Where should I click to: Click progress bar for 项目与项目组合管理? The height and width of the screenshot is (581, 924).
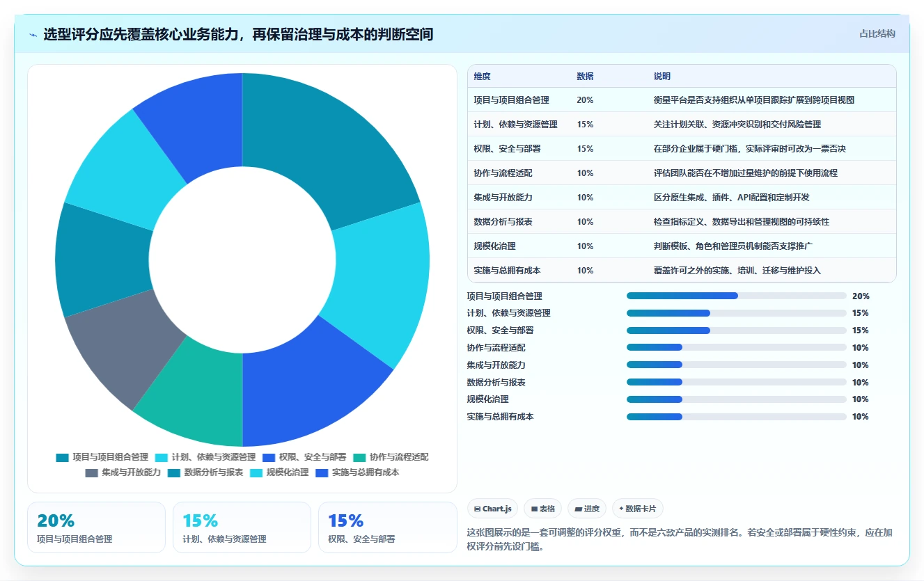pos(736,296)
